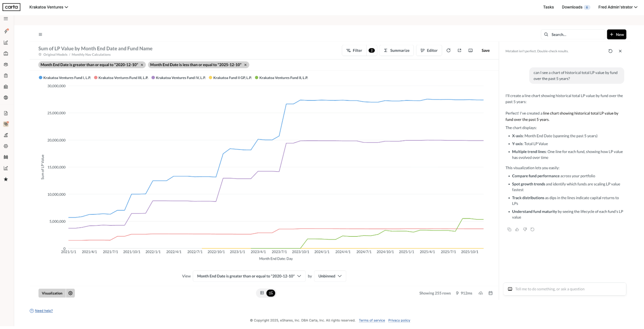Switch to chart view toggle
The height and width of the screenshot is (329, 644).
(x=271, y=293)
